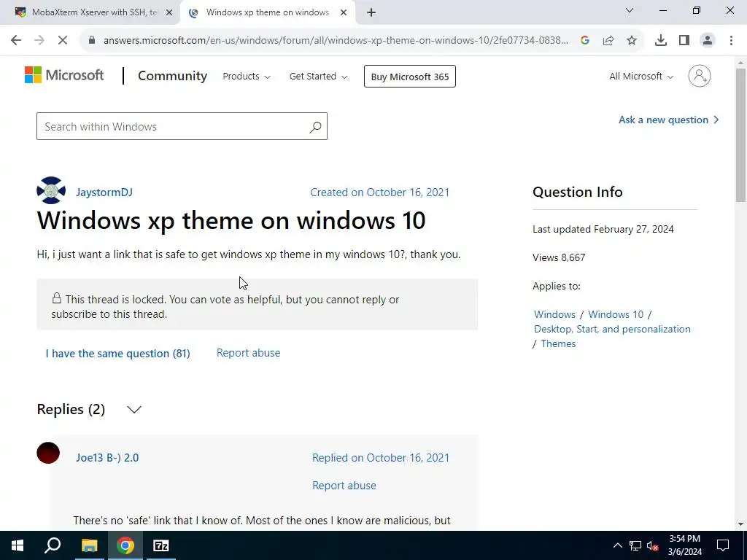This screenshot has height=560, width=747.
Task: Open Desktop, Start, and personalization link
Action: [x=612, y=329]
